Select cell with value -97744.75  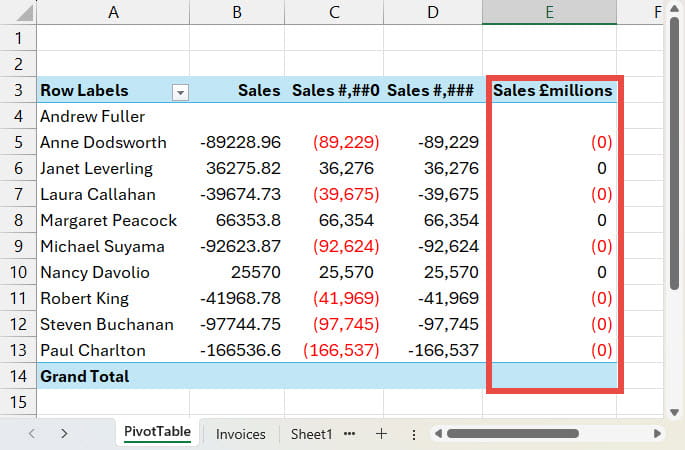point(237,324)
